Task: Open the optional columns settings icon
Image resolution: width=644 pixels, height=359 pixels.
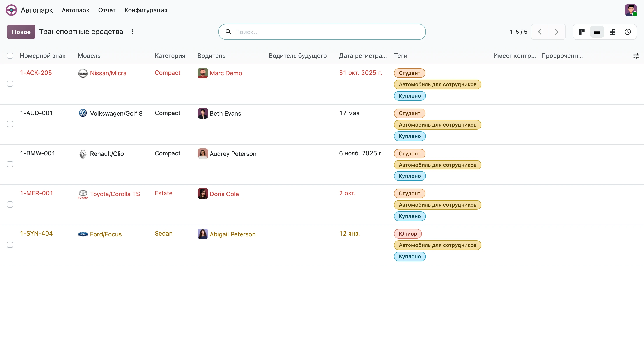Action: point(636,56)
